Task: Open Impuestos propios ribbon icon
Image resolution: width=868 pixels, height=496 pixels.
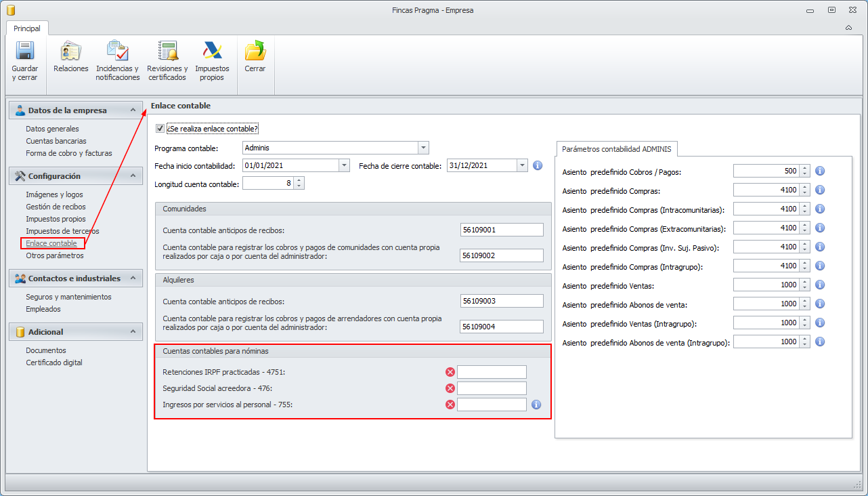Action: [212, 51]
